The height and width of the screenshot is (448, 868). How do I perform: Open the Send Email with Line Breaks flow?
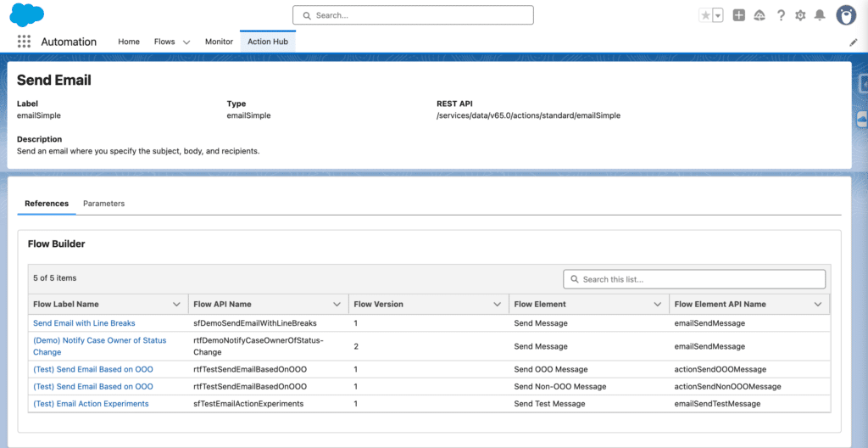[84, 323]
